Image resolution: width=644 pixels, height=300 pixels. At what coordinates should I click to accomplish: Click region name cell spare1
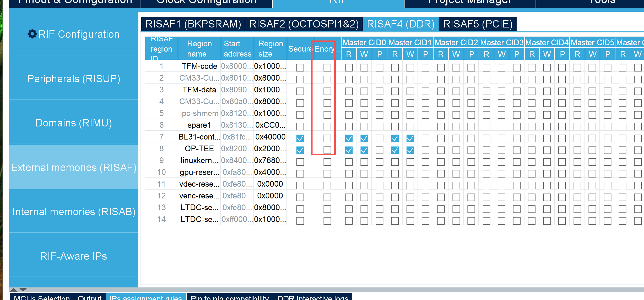(199, 125)
